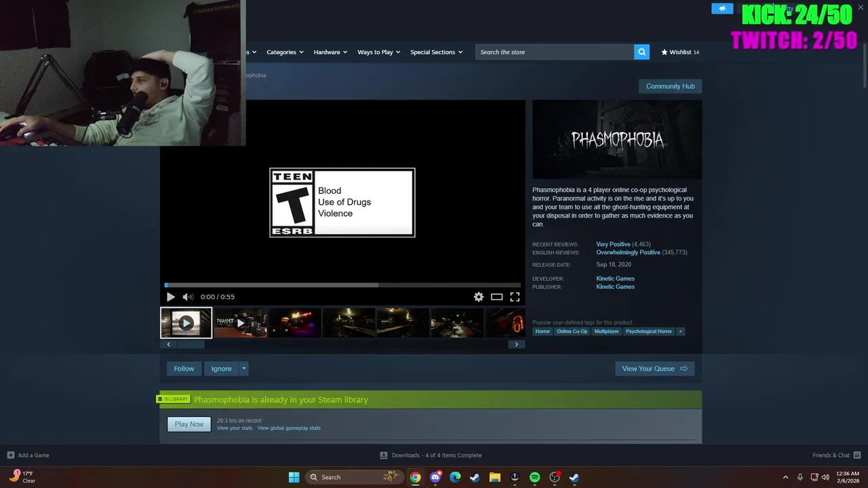Open trailer video settings gear
This screenshot has height=488, width=868.
pyautogui.click(x=479, y=297)
